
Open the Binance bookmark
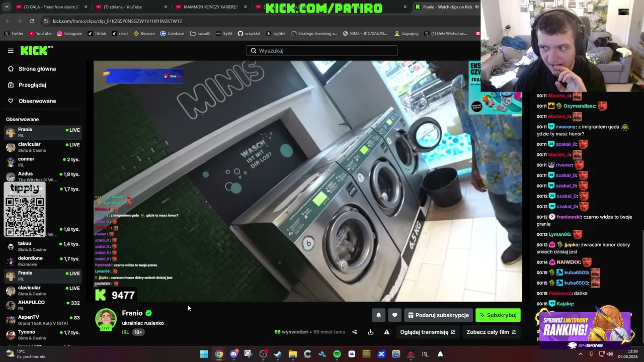point(144,34)
